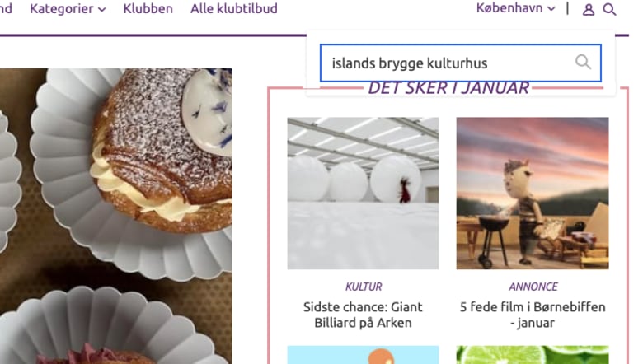
Task: Click the Kategorier menu label
Action: [62, 8]
